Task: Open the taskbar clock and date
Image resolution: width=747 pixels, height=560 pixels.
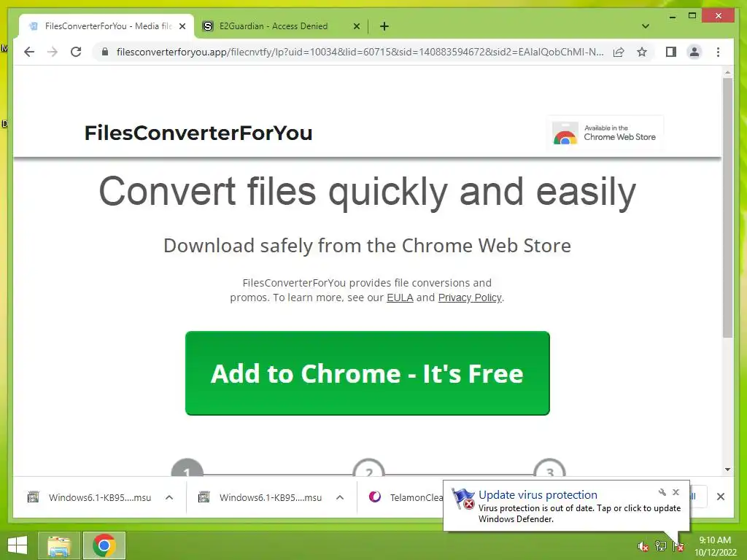Action: click(x=715, y=546)
